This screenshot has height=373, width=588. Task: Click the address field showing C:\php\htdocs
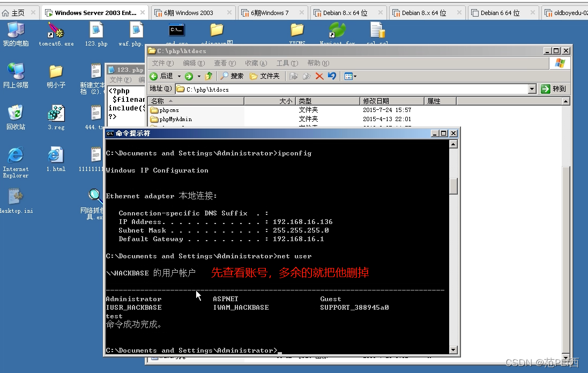tap(352, 89)
